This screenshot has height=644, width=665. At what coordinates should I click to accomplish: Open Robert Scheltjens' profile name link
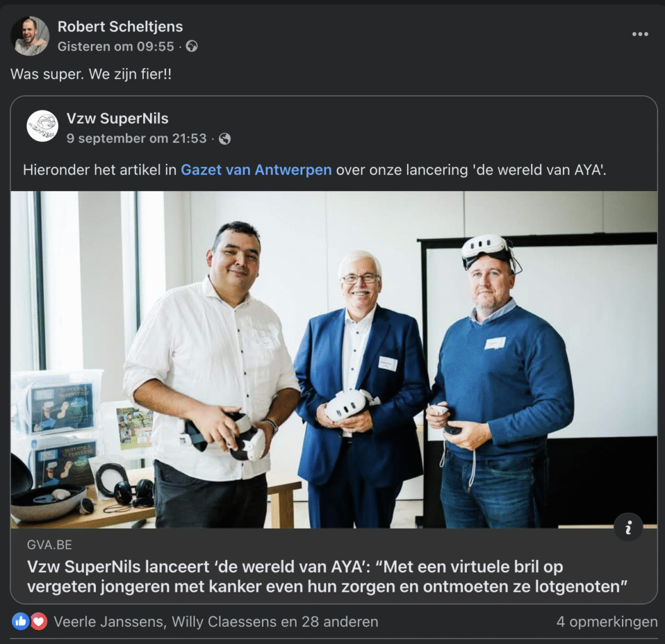click(120, 26)
